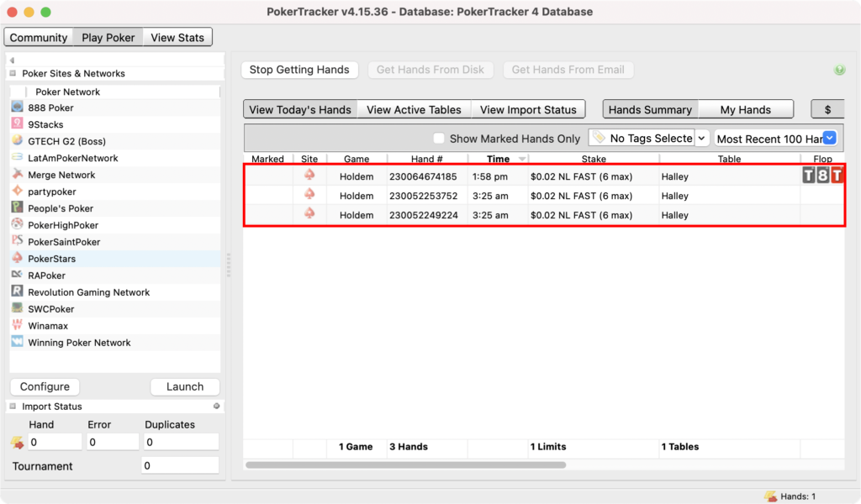
Task: Click the T8T flop cards of first hand
Action: pyautogui.click(x=822, y=176)
